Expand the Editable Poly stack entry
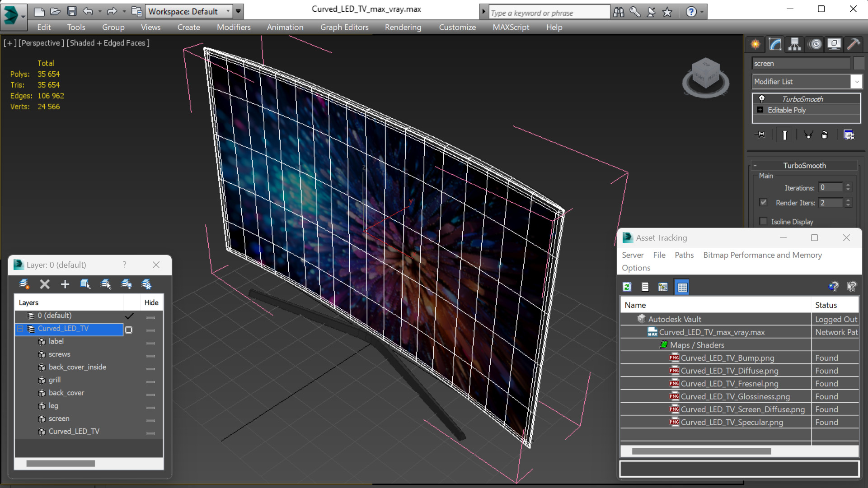 [x=760, y=110]
